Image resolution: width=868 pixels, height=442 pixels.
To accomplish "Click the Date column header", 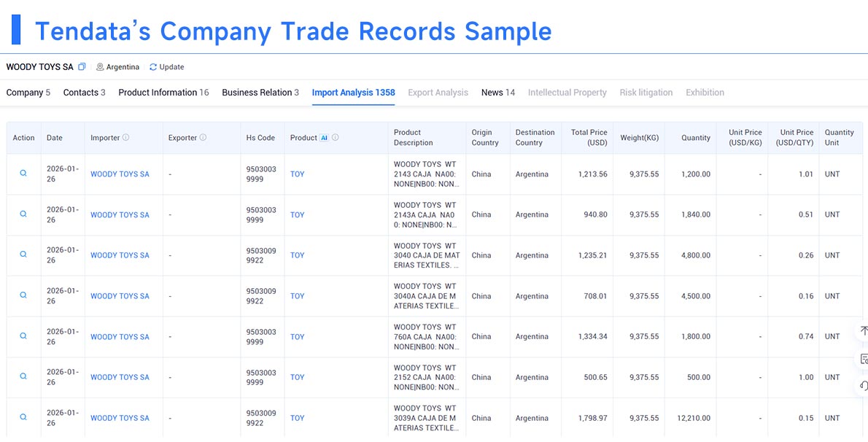I will coord(54,138).
